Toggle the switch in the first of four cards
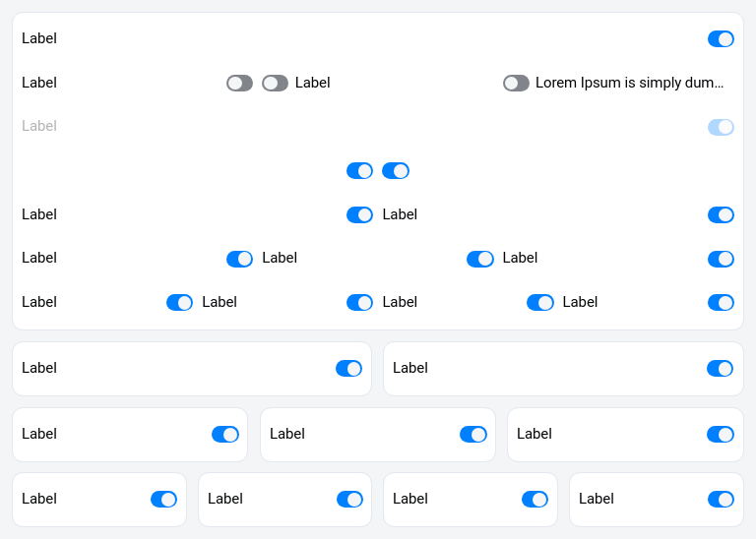Viewport: 756px width, 539px height. [x=163, y=500]
